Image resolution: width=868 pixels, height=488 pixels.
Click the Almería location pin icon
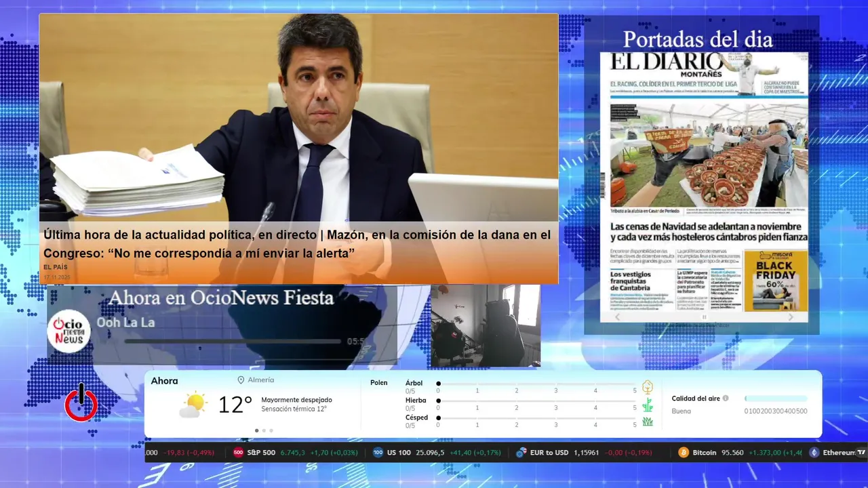(241, 380)
